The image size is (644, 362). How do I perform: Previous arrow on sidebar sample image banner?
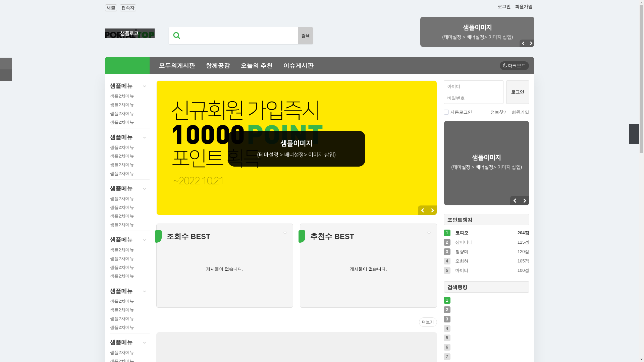515,200
